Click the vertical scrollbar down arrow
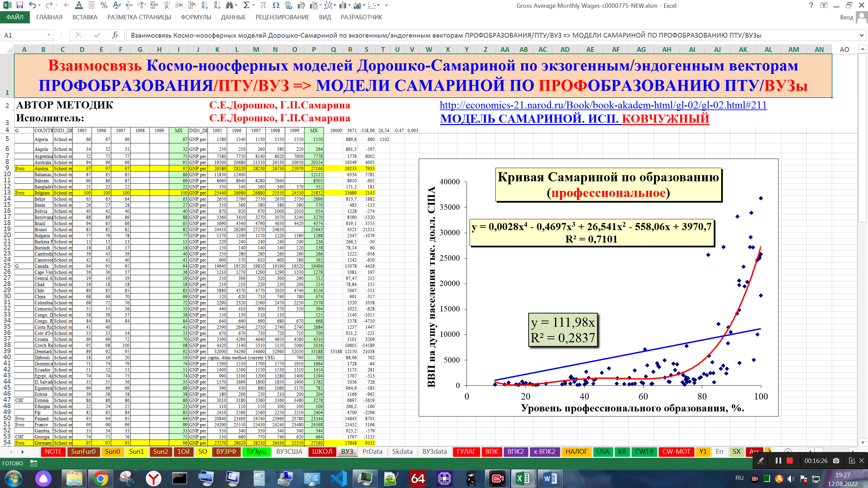 tap(863, 442)
